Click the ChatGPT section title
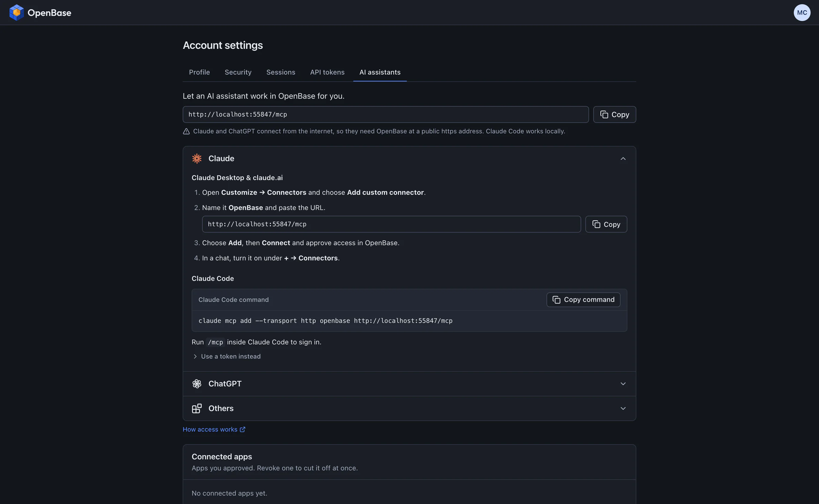 pyautogui.click(x=225, y=384)
